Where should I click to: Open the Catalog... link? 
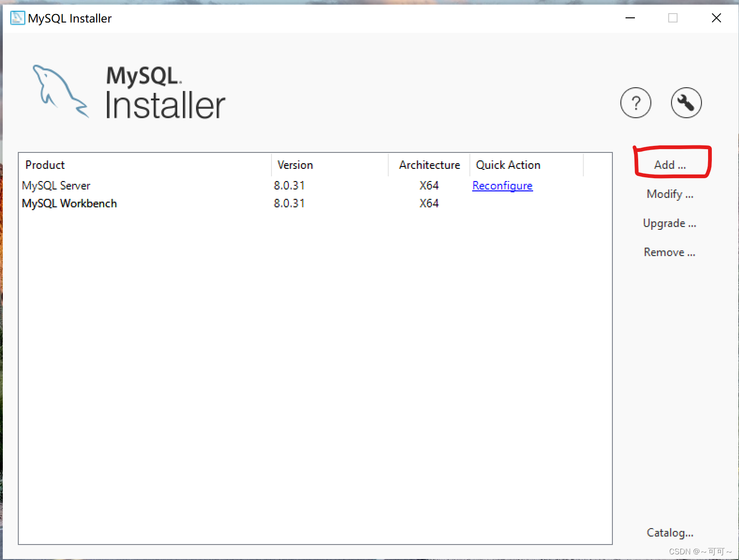pyautogui.click(x=670, y=533)
